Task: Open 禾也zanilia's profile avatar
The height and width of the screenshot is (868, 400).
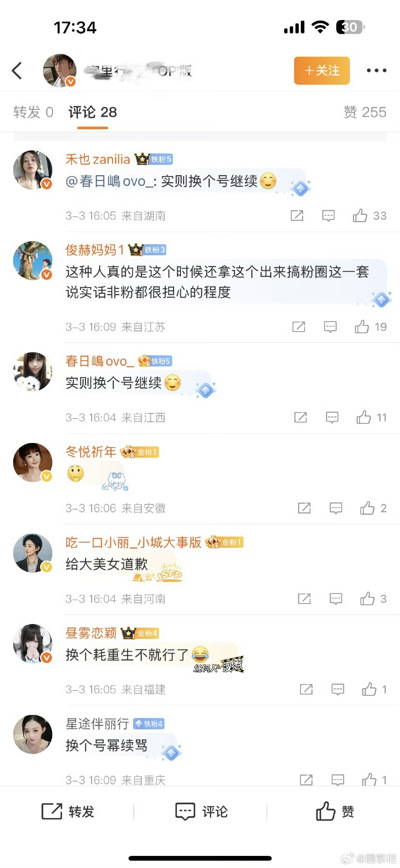Action: [33, 170]
